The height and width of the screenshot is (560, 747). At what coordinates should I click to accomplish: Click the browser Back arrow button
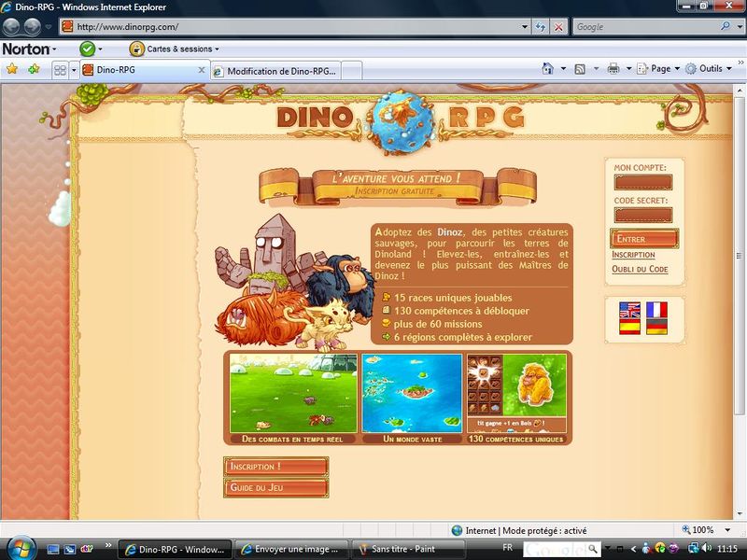tap(11, 27)
